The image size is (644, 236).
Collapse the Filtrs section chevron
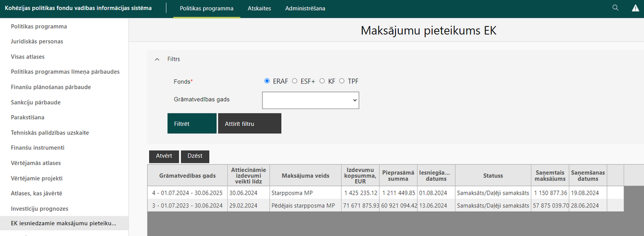coord(157,59)
